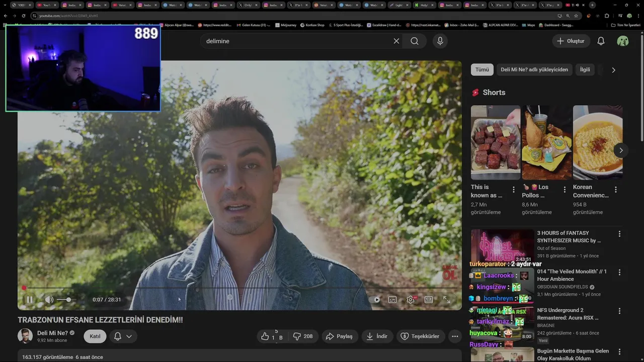
Task: Open a new browser tab with the plus
Action: (592, 5)
